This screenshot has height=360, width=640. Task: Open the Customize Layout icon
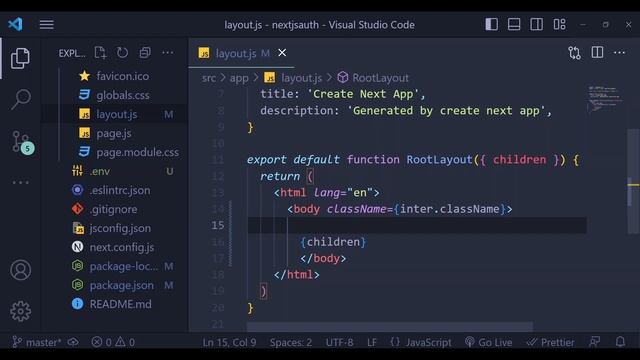coord(559,24)
